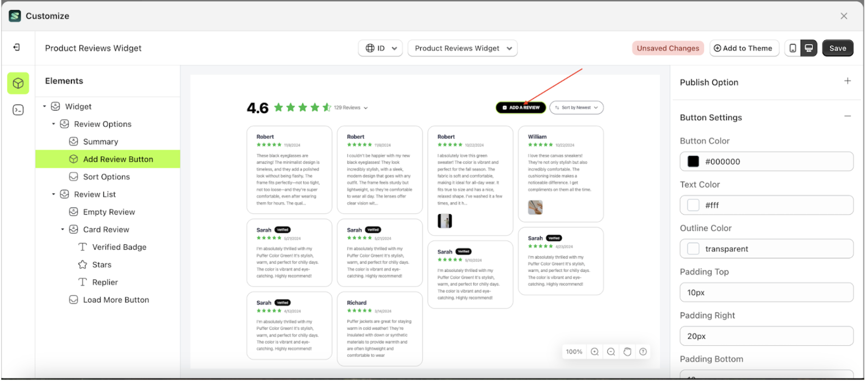Click the 4.6 rating score in preview

[x=257, y=108]
